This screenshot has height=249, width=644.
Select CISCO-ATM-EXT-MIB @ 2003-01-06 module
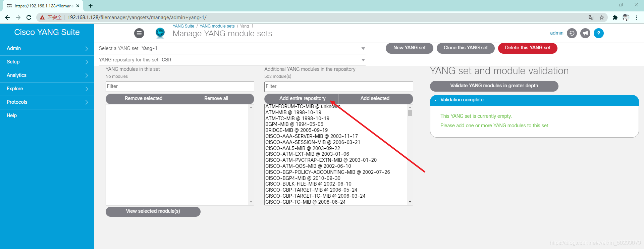point(336,154)
